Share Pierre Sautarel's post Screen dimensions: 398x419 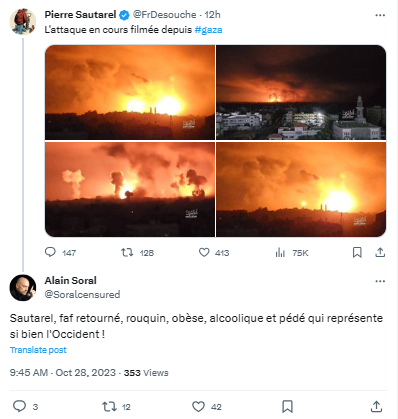[x=380, y=252]
